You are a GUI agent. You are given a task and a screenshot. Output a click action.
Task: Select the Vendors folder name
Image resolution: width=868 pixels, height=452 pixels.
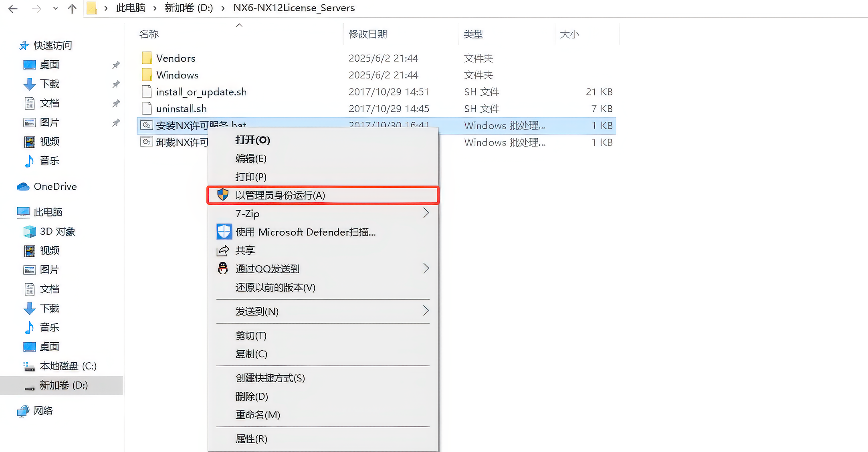point(176,59)
